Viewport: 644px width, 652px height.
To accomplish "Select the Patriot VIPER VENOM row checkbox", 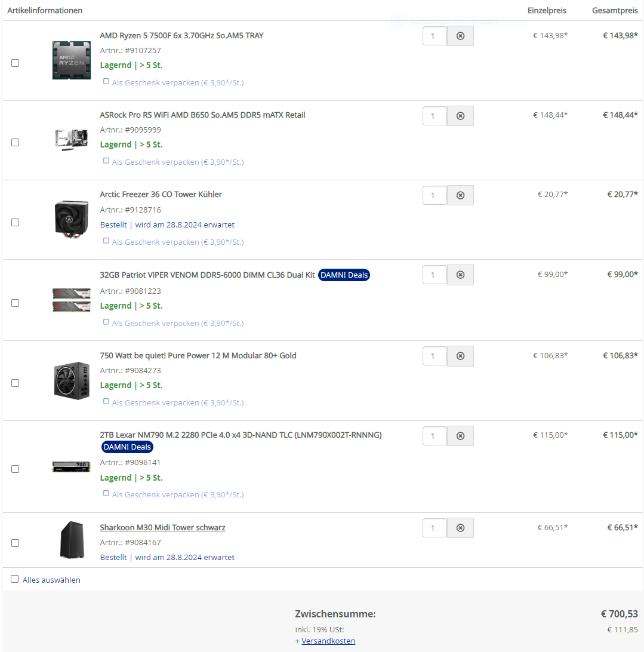I will [16, 303].
